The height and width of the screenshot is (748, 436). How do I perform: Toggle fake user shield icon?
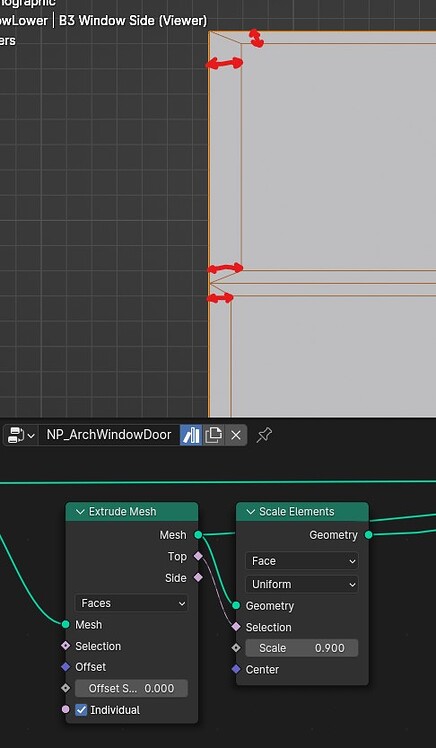(x=191, y=435)
